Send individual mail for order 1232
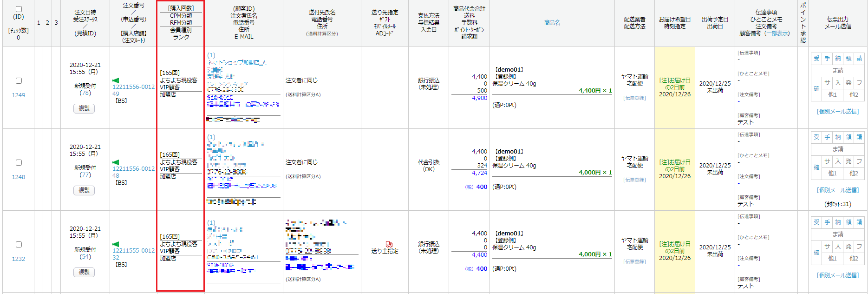 (x=838, y=275)
